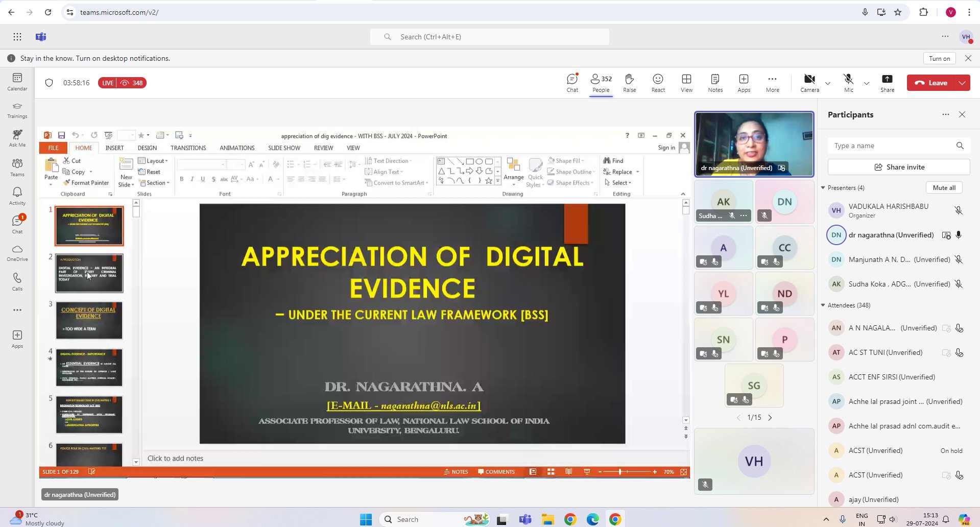Click the Teams search box

489,37
